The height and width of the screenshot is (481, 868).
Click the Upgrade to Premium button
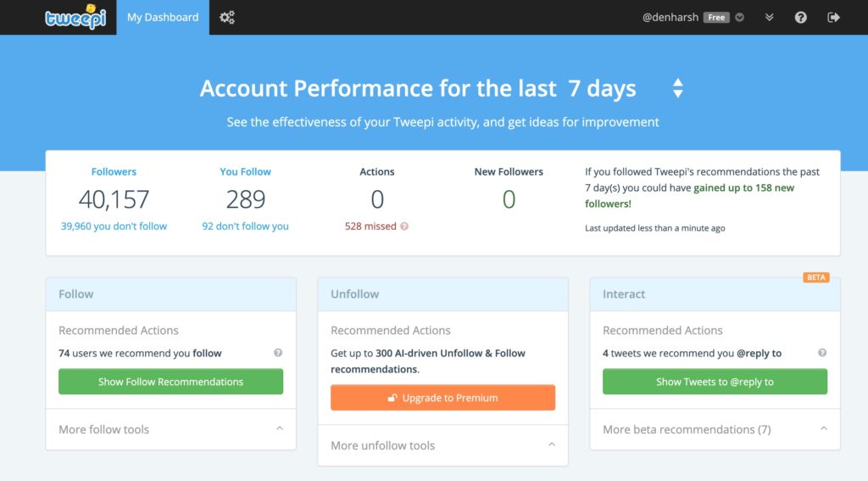click(442, 397)
